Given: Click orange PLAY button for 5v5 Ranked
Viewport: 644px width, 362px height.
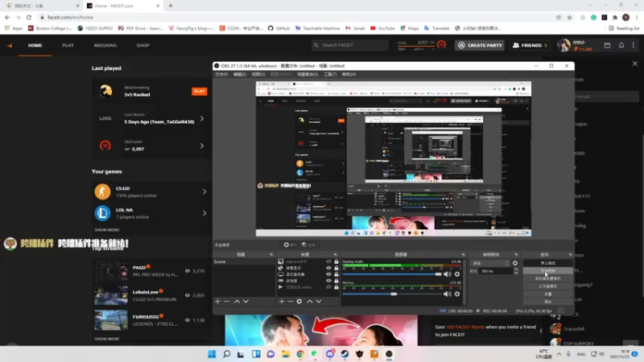Looking at the screenshot, I should click(x=199, y=91).
